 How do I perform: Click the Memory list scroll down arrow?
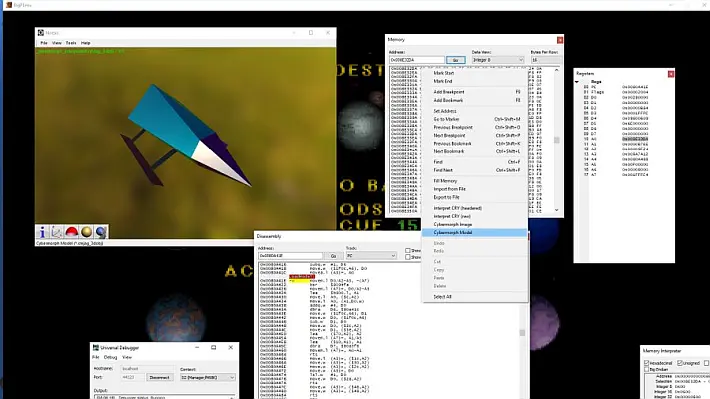556,210
